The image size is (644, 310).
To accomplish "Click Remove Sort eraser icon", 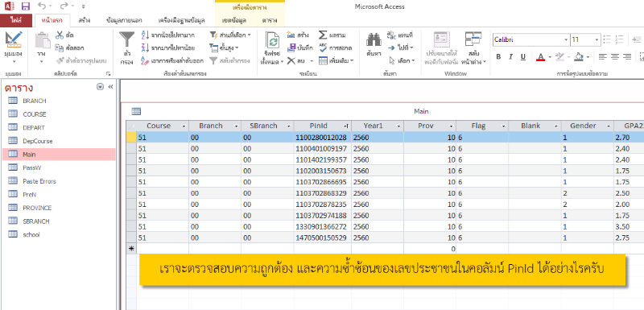I will [x=145, y=60].
